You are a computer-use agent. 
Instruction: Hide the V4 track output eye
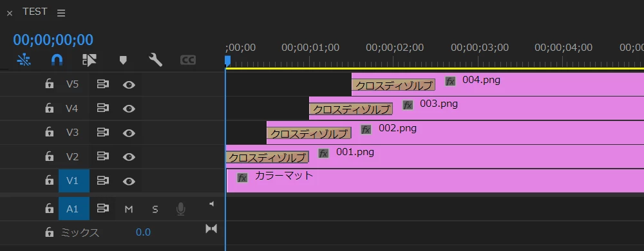pyautogui.click(x=129, y=109)
